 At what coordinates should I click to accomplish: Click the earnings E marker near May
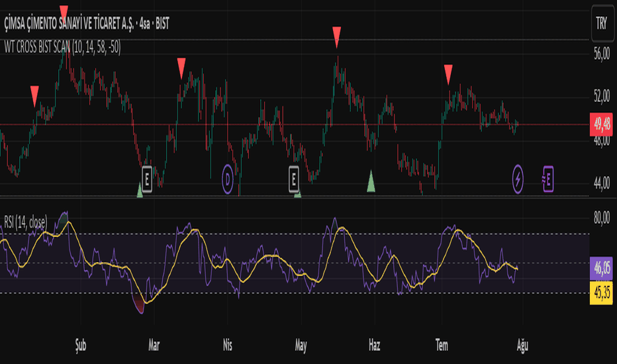[293, 179]
